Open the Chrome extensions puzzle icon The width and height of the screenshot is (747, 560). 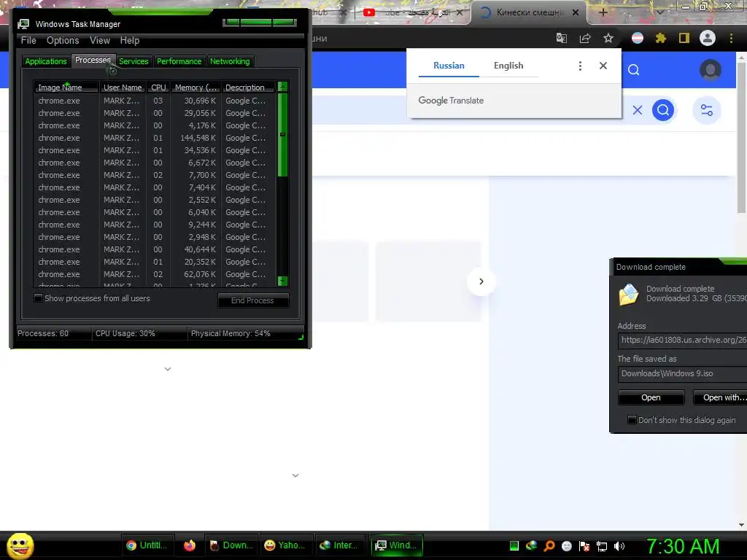[661, 38]
